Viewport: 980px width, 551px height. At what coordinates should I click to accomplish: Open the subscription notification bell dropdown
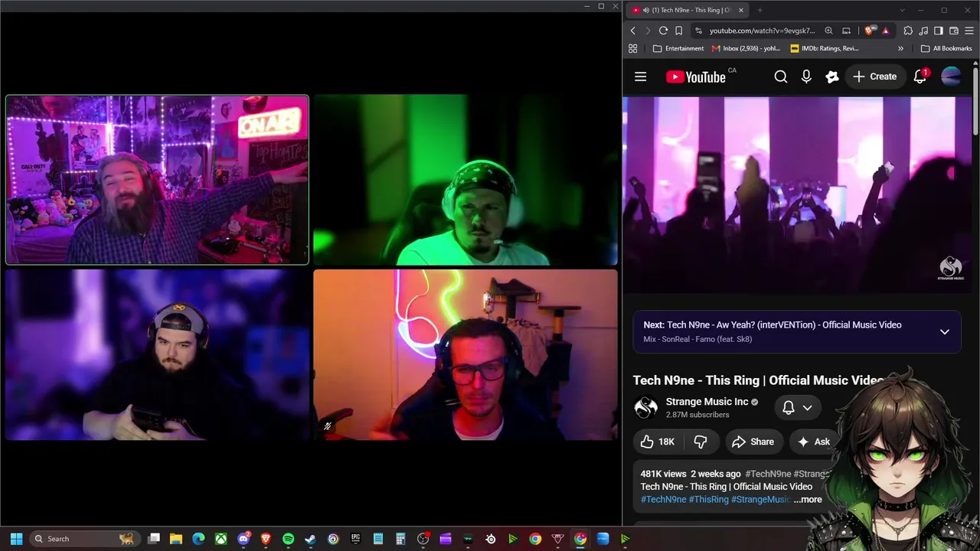(x=797, y=407)
